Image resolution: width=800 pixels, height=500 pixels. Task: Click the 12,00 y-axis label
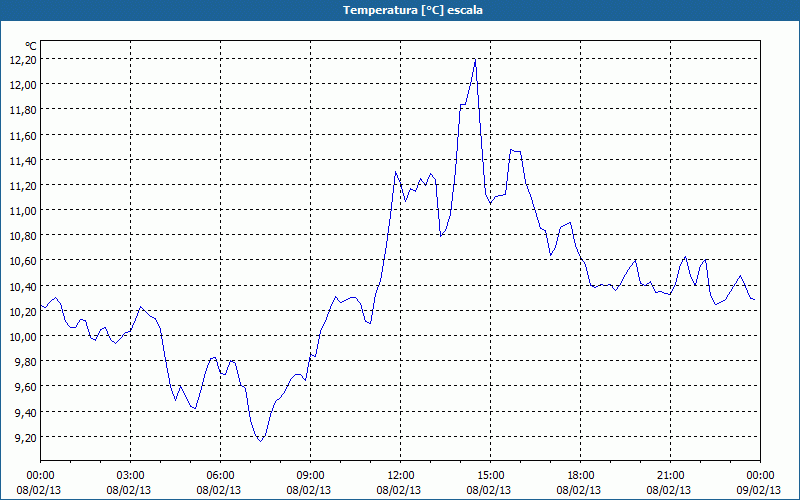pyautogui.click(x=23, y=85)
